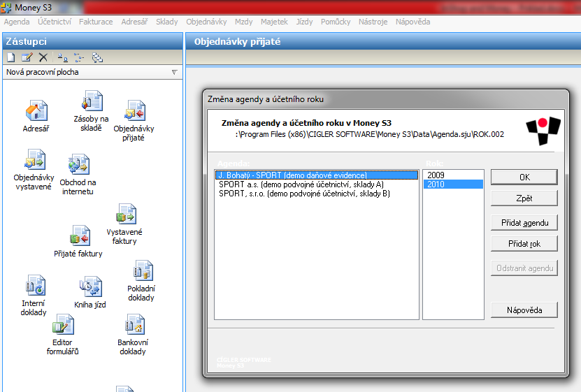This screenshot has width=581, height=392.
Task: Click the Přidat agendu button
Action: pyautogui.click(x=524, y=223)
